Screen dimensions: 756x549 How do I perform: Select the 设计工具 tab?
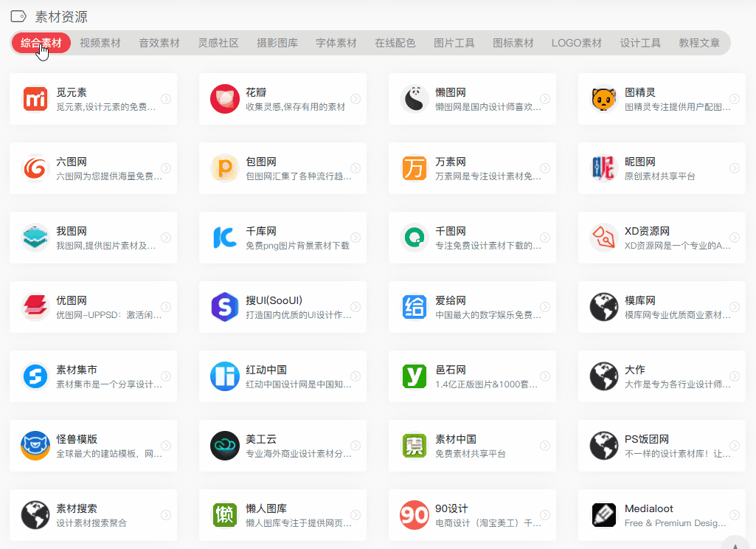[640, 43]
